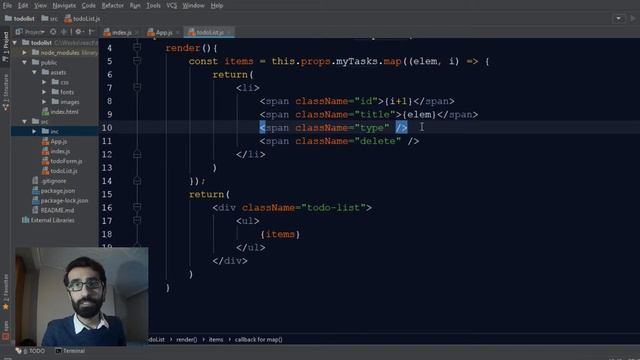Expand the inc folder arrow

click(34, 131)
